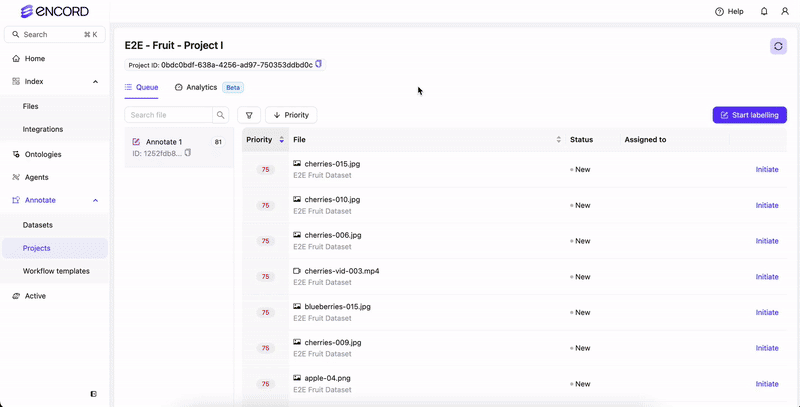Click the sidebar Search box
This screenshot has width=800, height=407.
click(55, 35)
